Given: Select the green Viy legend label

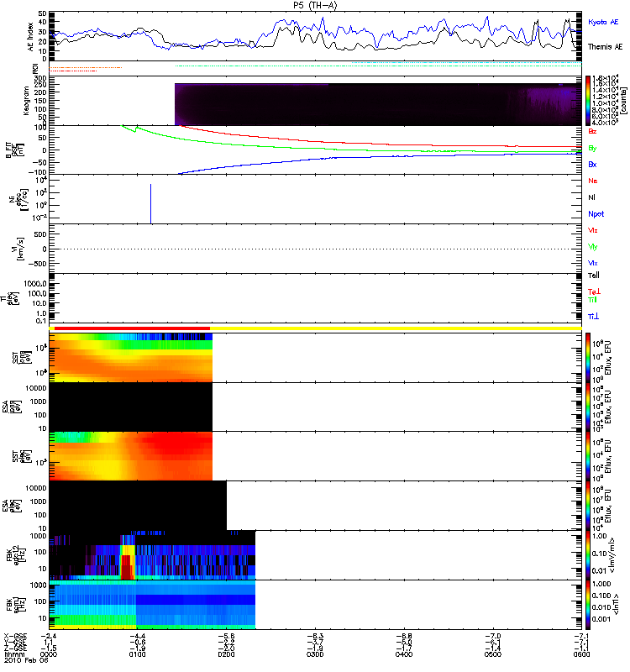Looking at the screenshot, I should click(592, 247).
